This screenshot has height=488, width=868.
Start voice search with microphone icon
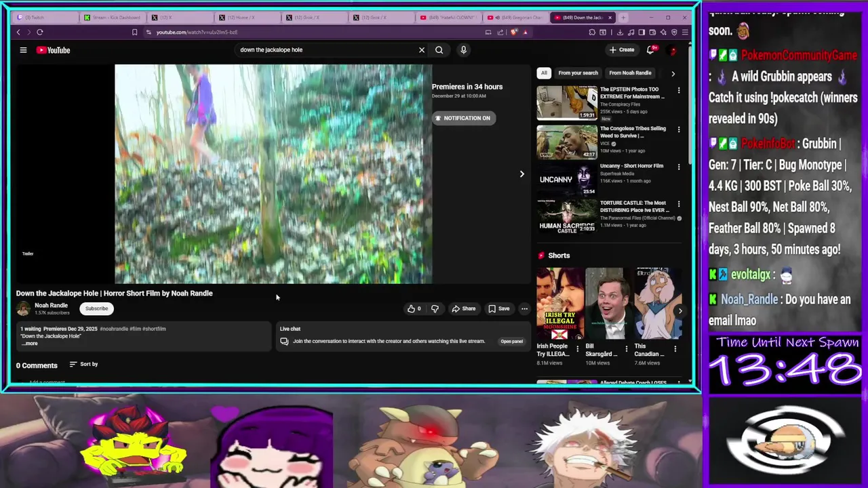(464, 49)
